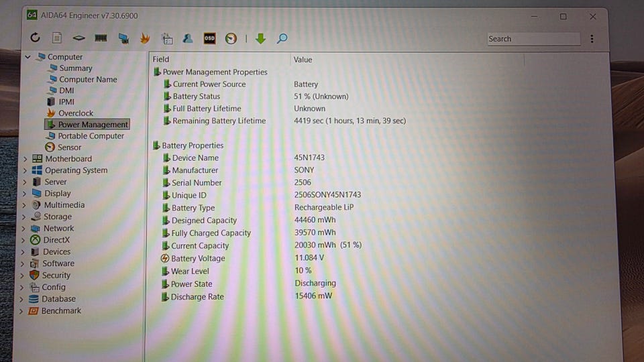The height and width of the screenshot is (362, 644).
Task: Select Sensor in the tree
Action: [69, 147]
